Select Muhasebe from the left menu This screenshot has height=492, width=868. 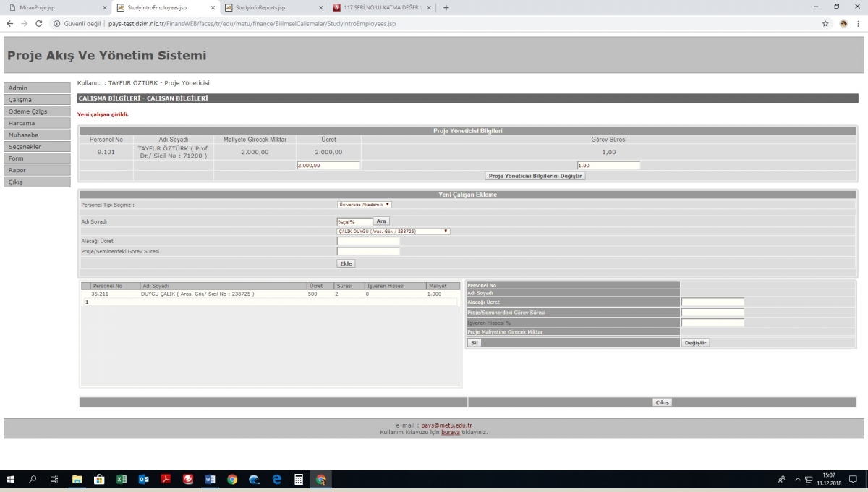click(x=23, y=135)
